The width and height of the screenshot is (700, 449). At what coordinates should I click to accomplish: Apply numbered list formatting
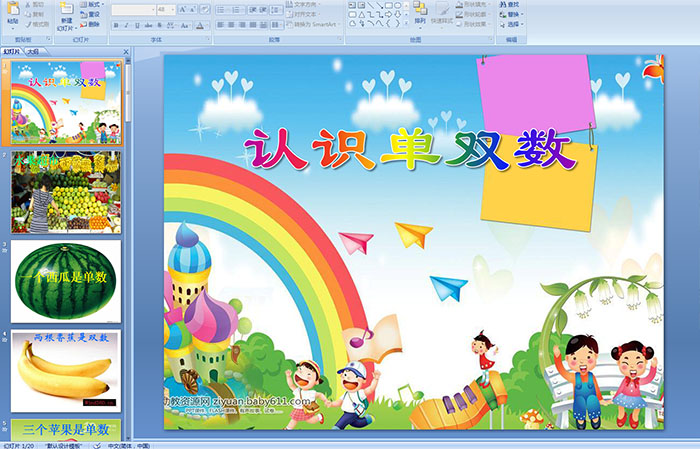(x=238, y=10)
